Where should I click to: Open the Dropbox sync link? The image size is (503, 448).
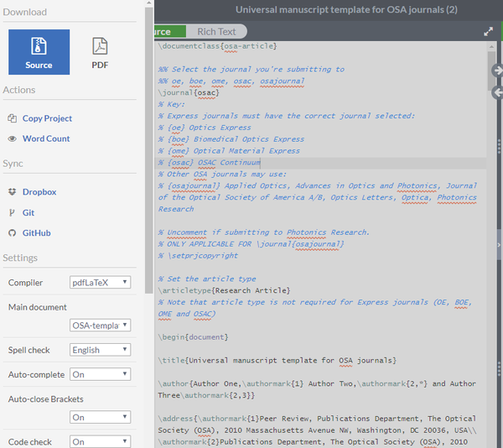click(39, 192)
